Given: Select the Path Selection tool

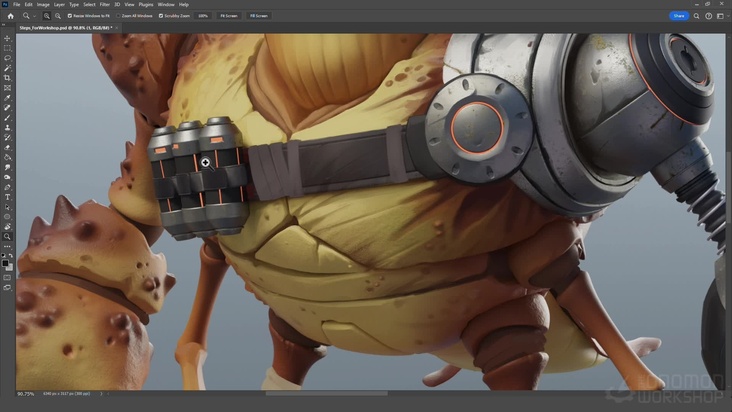Looking at the screenshot, I should (7, 207).
